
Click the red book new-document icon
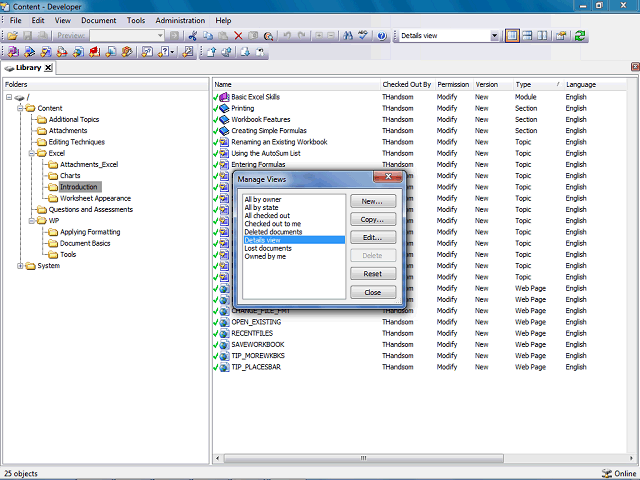pyautogui.click(x=95, y=52)
